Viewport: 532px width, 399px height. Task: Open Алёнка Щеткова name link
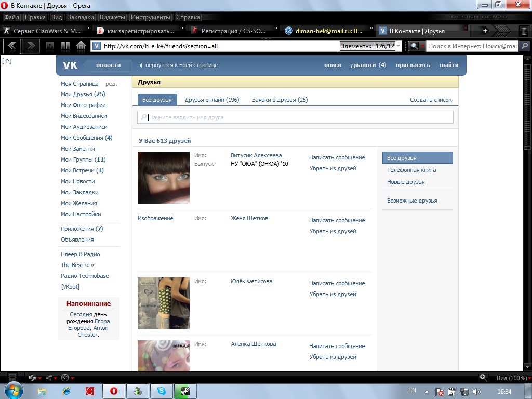point(254,344)
